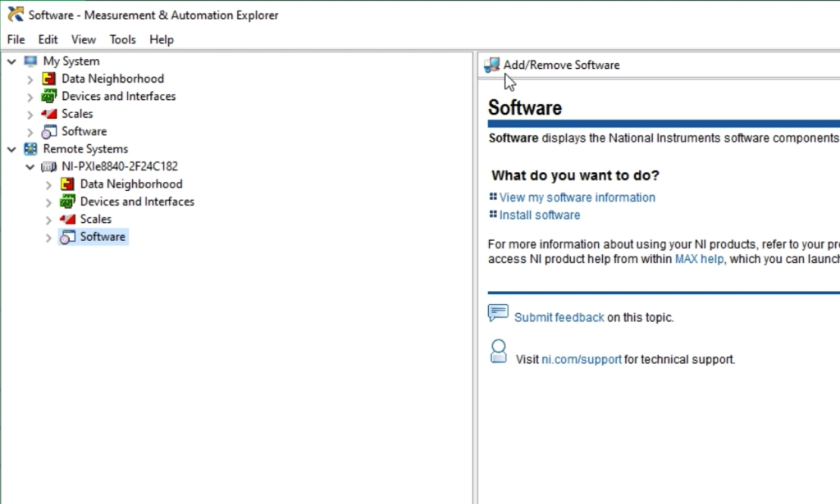
Task: Open the Help menu
Action: coord(162,39)
